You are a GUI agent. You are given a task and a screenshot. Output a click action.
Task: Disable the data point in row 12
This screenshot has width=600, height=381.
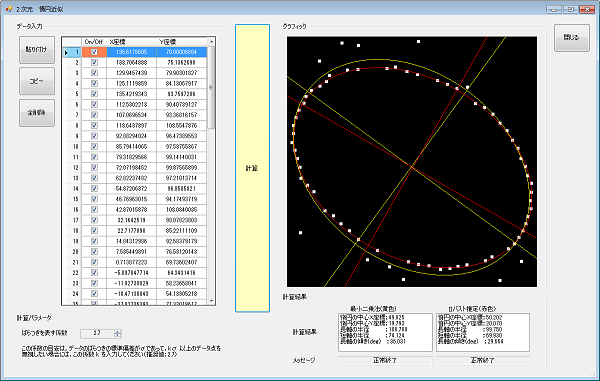[x=94, y=168]
